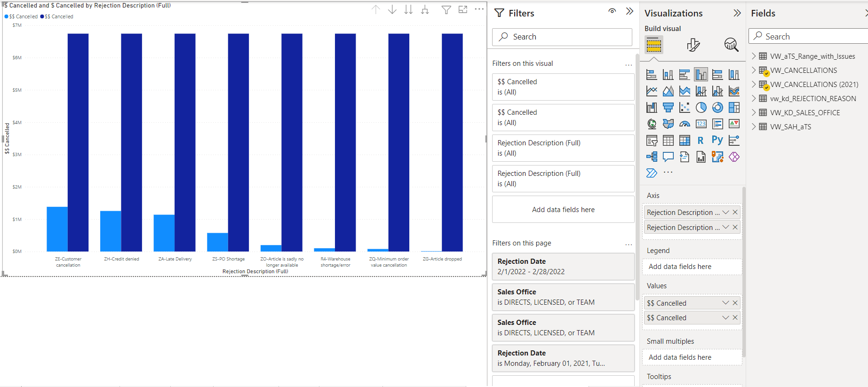The image size is (868, 387).
Task: Open Filters on this visual options menu
Action: (x=629, y=65)
